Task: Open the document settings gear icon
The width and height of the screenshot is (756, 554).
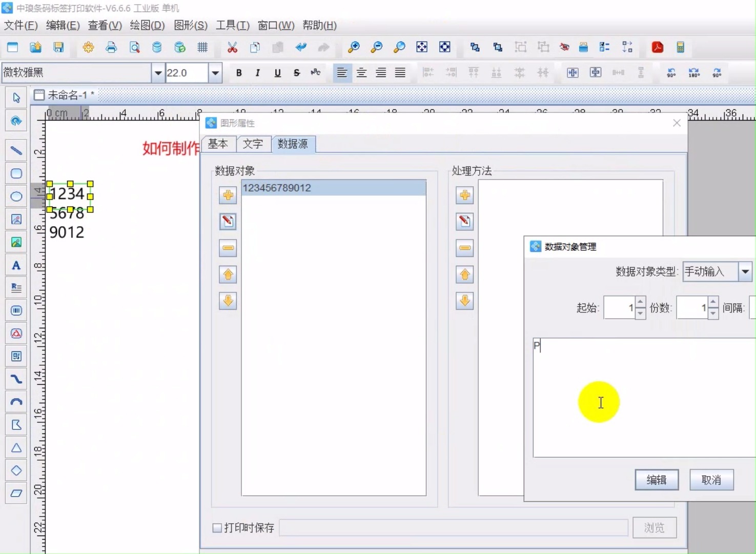Action: click(88, 47)
